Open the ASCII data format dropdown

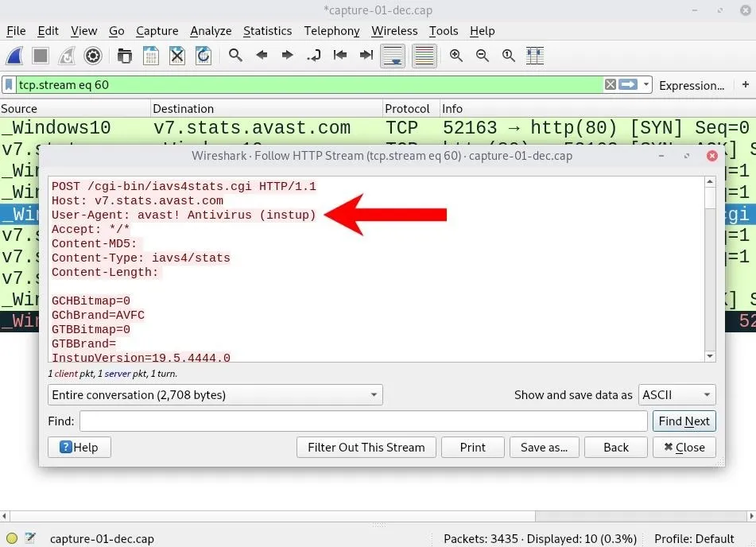(x=677, y=395)
